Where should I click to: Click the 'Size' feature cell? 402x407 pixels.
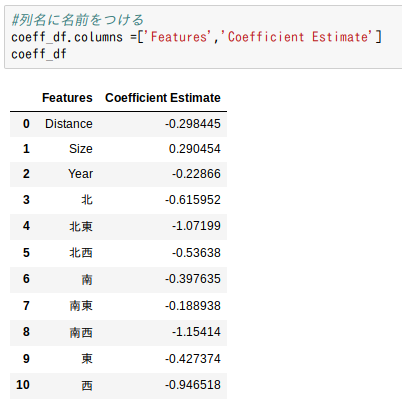(x=81, y=149)
